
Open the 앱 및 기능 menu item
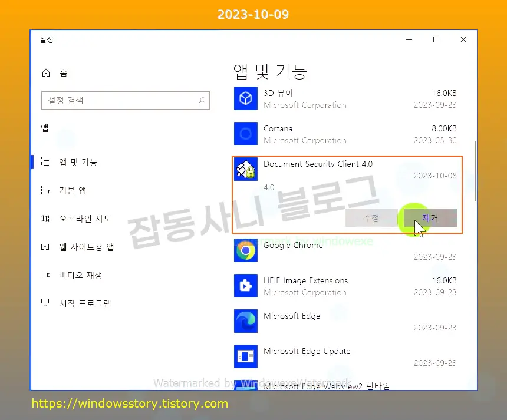click(x=78, y=162)
